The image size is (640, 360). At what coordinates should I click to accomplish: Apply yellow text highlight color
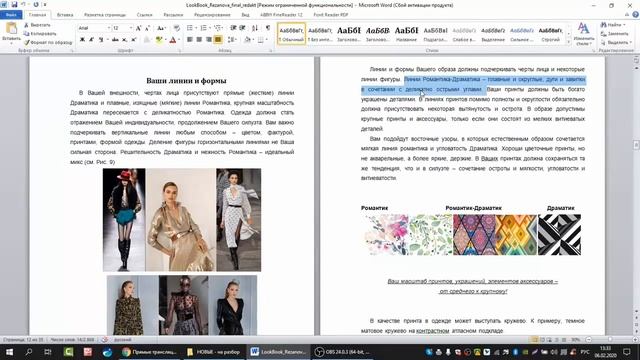[159, 40]
